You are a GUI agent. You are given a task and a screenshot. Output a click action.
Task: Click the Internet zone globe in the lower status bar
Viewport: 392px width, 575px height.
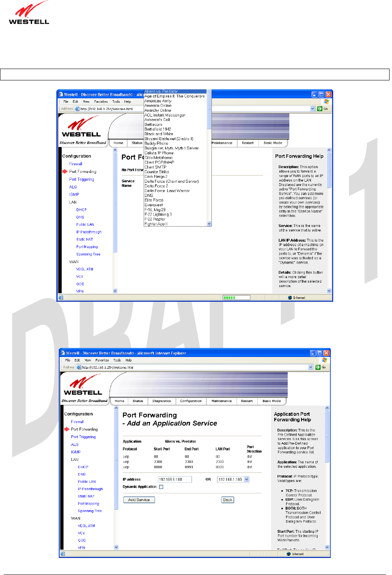pyautogui.click(x=289, y=554)
